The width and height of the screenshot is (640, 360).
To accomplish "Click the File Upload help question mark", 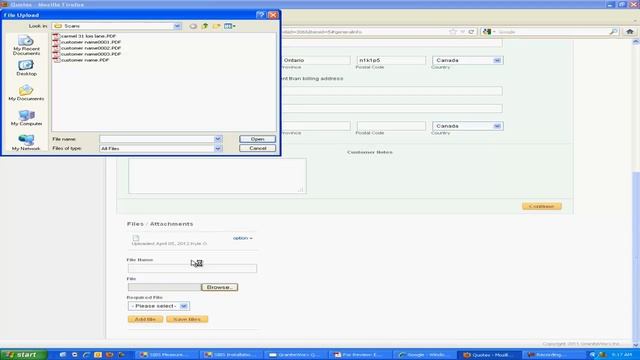I will point(260,15).
